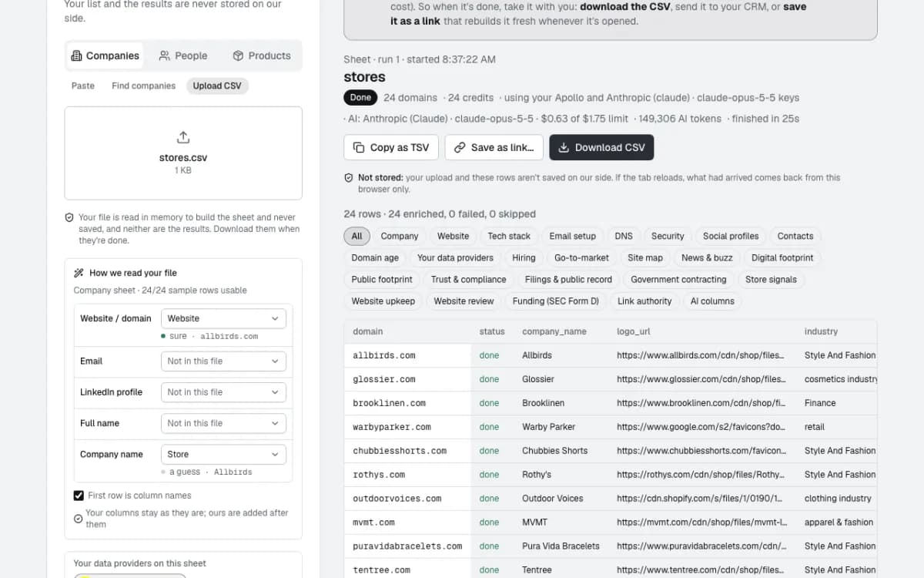Select the Government contracting filter chip
The image size is (924, 578).
pyautogui.click(x=678, y=279)
